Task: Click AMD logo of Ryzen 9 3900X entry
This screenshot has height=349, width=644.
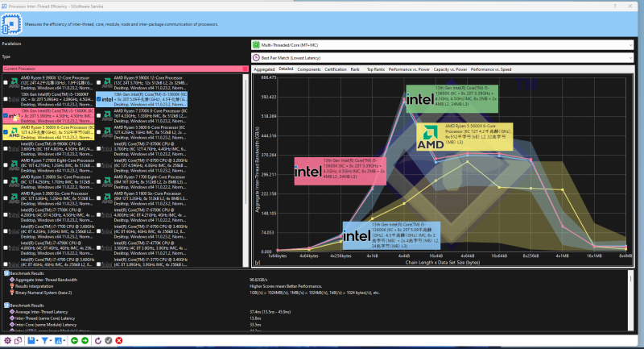Action: [14, 83]
